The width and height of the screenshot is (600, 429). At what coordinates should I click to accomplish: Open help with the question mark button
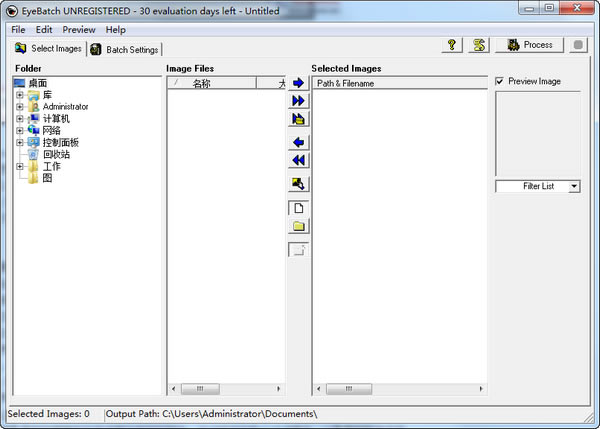coord(452,45)
